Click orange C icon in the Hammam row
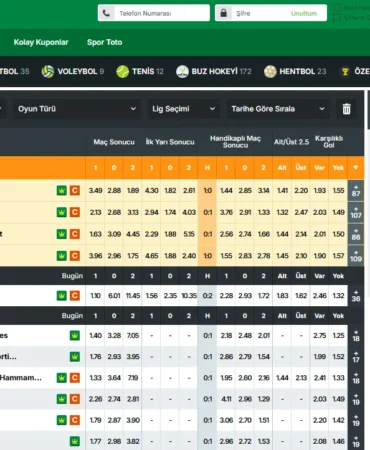 (x=75, y=378)
